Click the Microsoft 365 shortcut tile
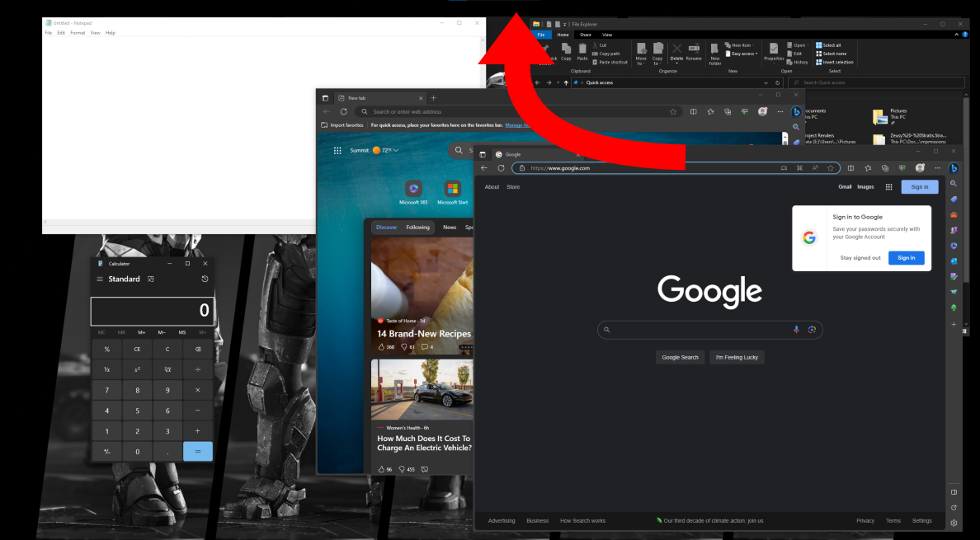Viewport: 980px width, 540px height. [413, 190]
